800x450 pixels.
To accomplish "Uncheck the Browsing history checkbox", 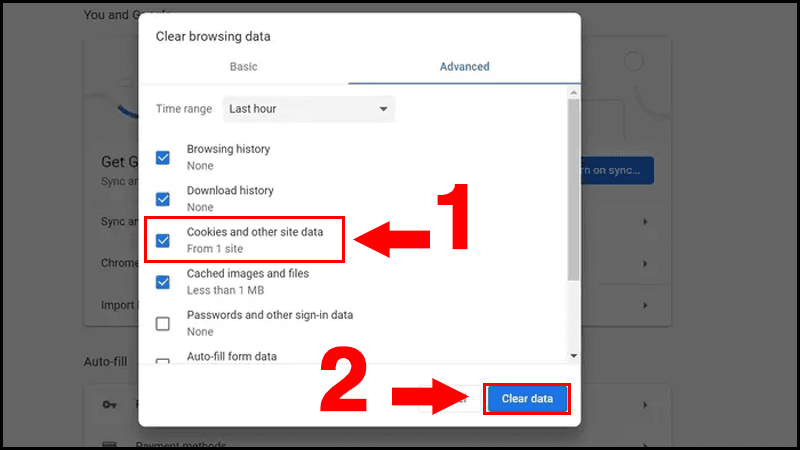I will (163, 158).
